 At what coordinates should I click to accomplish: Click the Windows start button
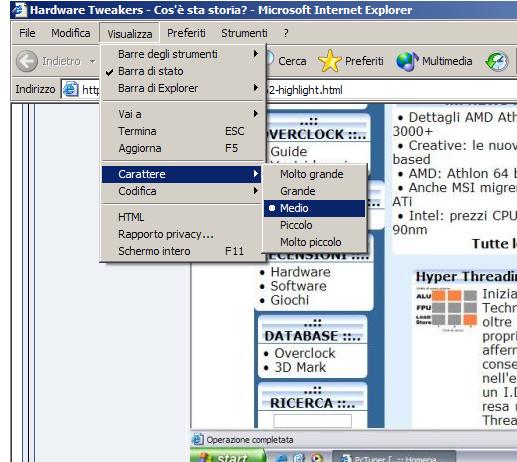pyautogui.click(x=229, y=456)
